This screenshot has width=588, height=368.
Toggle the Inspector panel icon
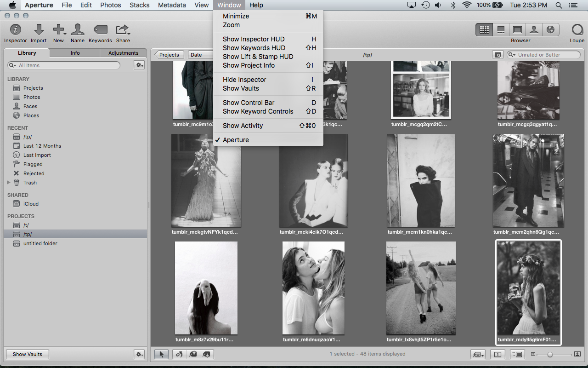tap(16, 30)
